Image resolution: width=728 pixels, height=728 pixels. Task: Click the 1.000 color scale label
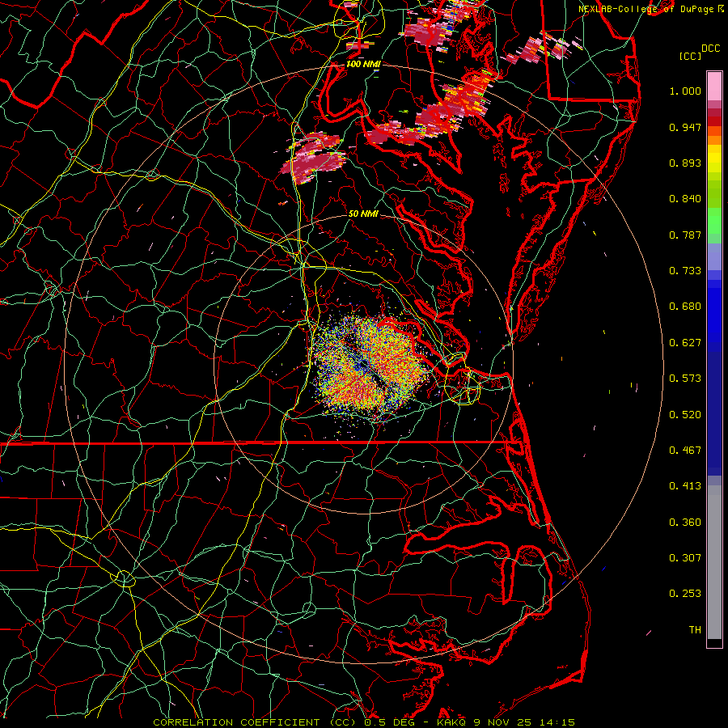click(685, 91)
